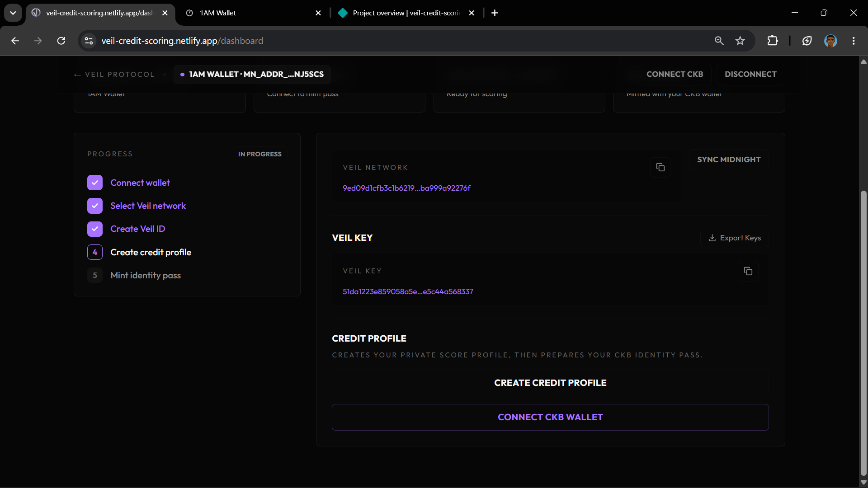This screenshot has height=488, width=868.
Task: Click the Export Keys download icon
Action: [712, 238]
